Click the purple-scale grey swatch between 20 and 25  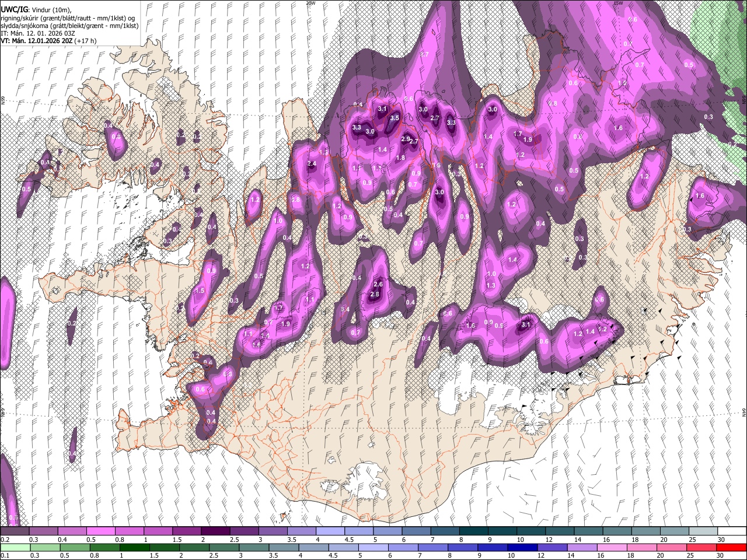[673, 531]
